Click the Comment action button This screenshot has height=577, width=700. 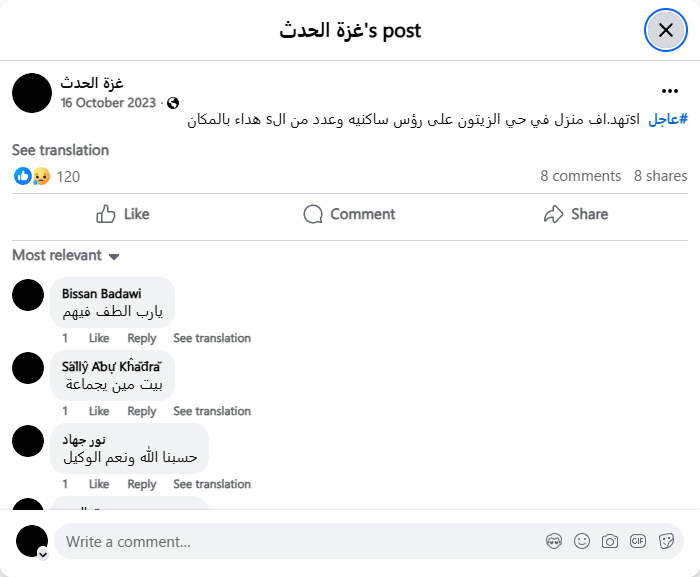349,214
